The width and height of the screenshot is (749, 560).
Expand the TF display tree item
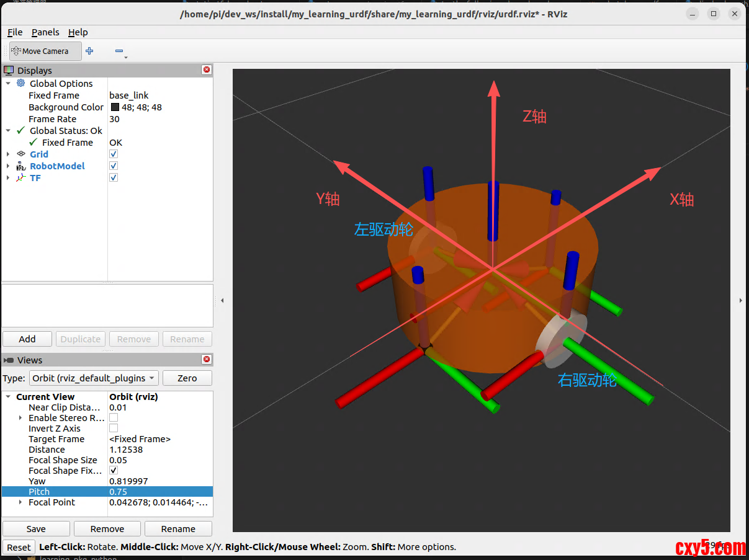tap(8, 178)
